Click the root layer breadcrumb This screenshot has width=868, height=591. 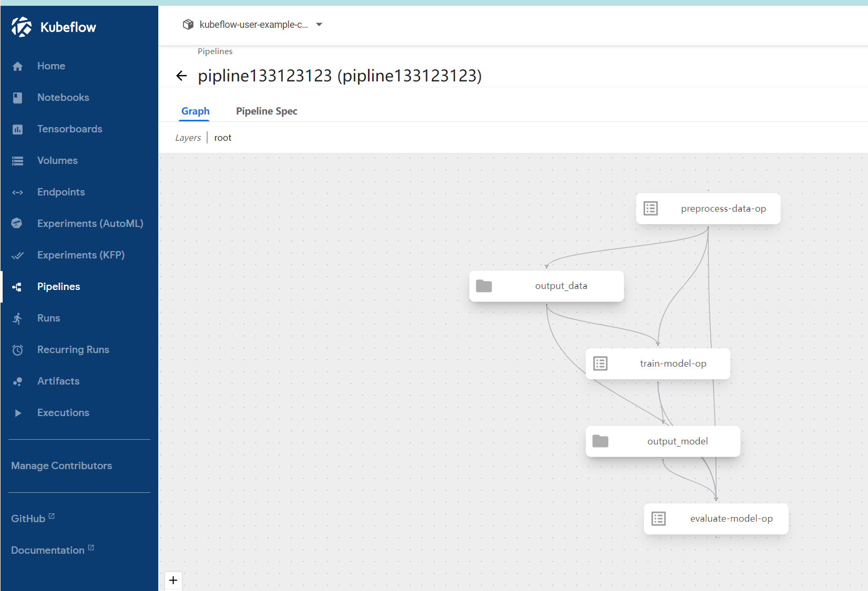223,138
